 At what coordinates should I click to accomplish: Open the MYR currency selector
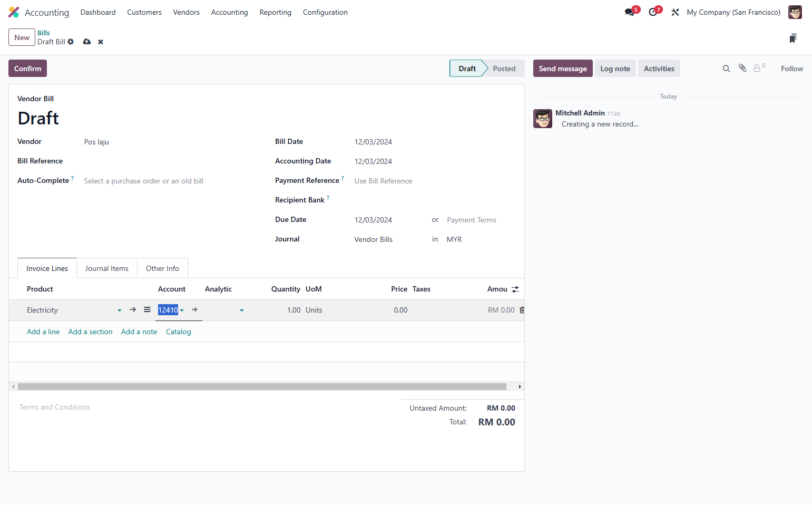click(x=480, y=239)
